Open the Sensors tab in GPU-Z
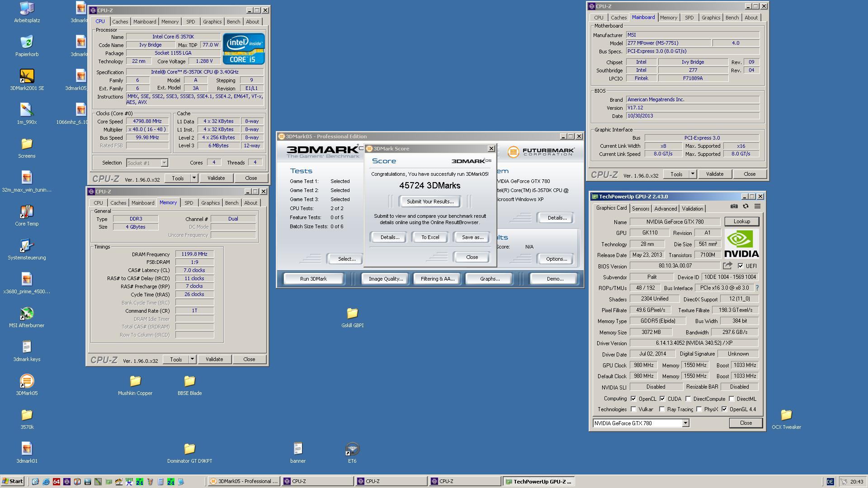This screenshot has width=868, height=488. (640, 208)
